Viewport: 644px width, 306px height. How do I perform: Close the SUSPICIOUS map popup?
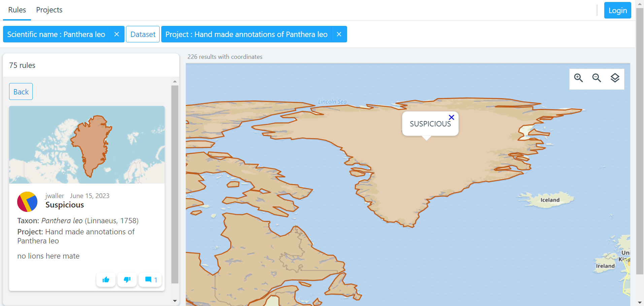tap(451, 117)
